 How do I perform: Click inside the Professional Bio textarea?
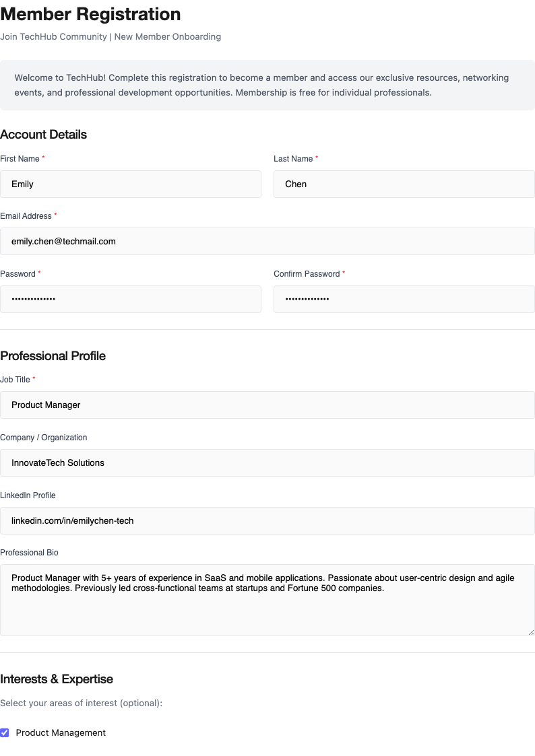point(267,599)
